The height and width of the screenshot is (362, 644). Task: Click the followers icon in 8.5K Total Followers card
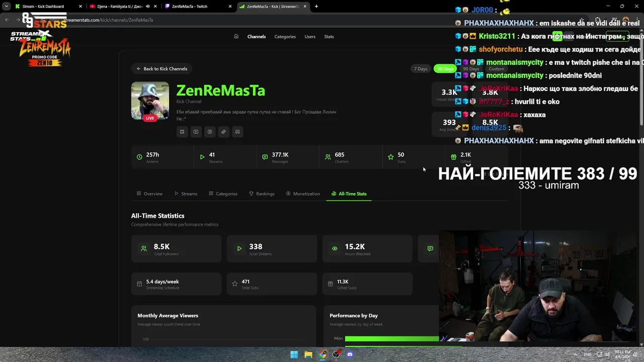click(144, 248)
